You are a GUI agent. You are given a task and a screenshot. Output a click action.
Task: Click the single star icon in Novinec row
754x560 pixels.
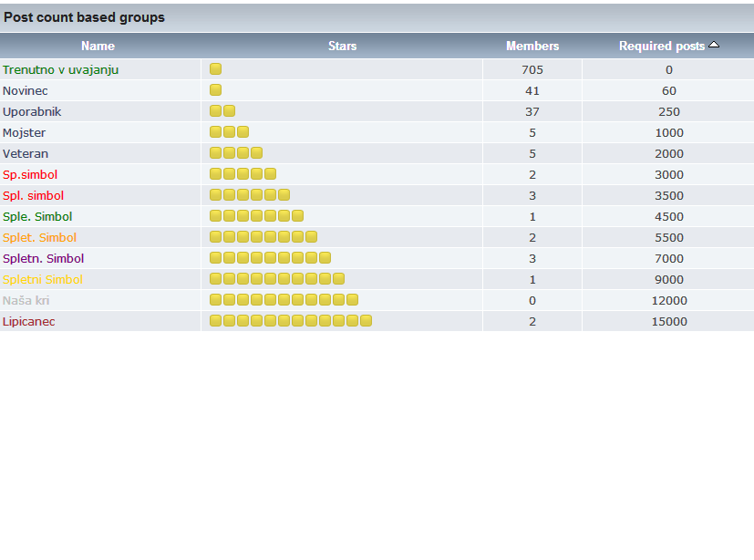216,90
